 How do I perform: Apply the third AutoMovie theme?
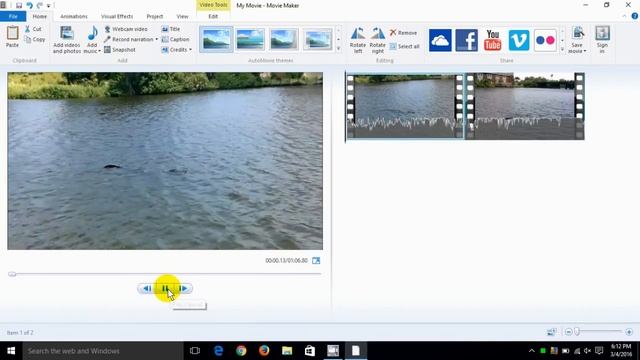284,40
